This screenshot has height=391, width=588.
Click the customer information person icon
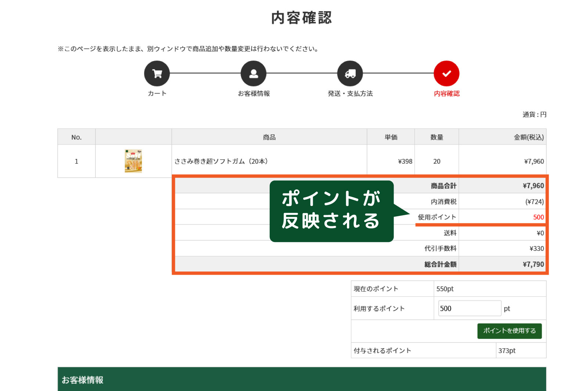click(254, 74)
